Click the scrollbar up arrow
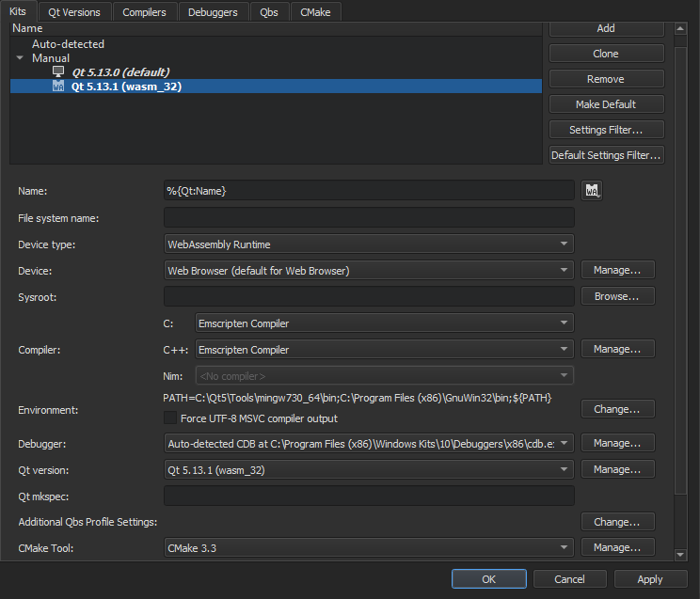Viewport: 700px width, 599px height. tap(680, 28)
